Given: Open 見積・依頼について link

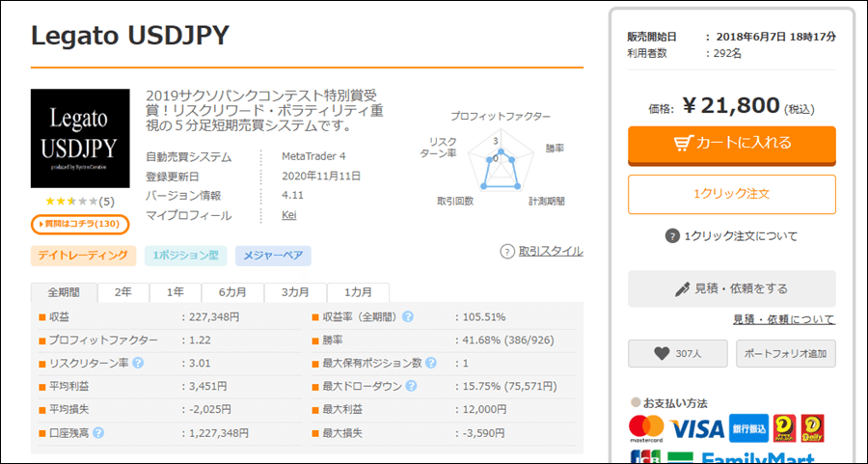Looking at the screenshot, I should pos(784,319).
